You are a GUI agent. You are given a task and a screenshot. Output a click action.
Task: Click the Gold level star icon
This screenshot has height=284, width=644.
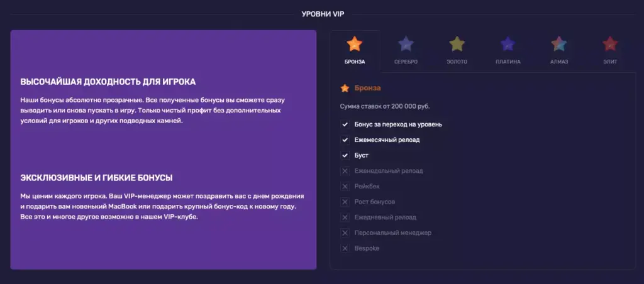tap(457, 44)
